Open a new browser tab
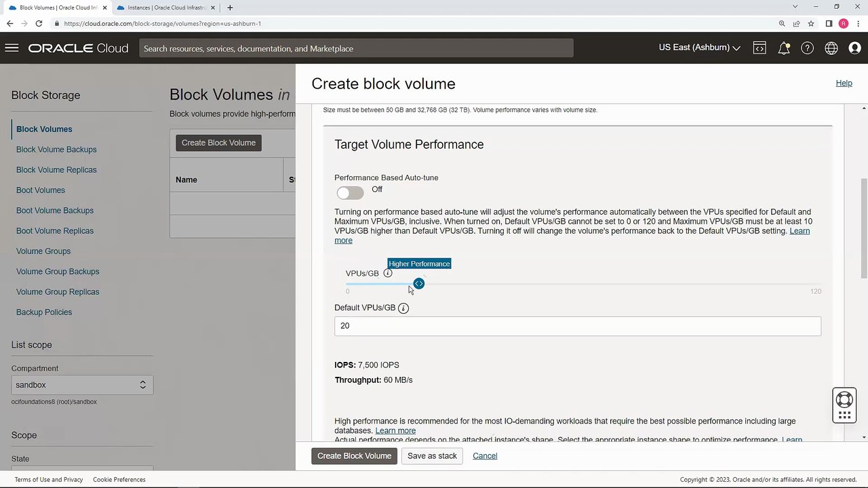Screen dimensions: 868x488 click(x=230, y=7)
